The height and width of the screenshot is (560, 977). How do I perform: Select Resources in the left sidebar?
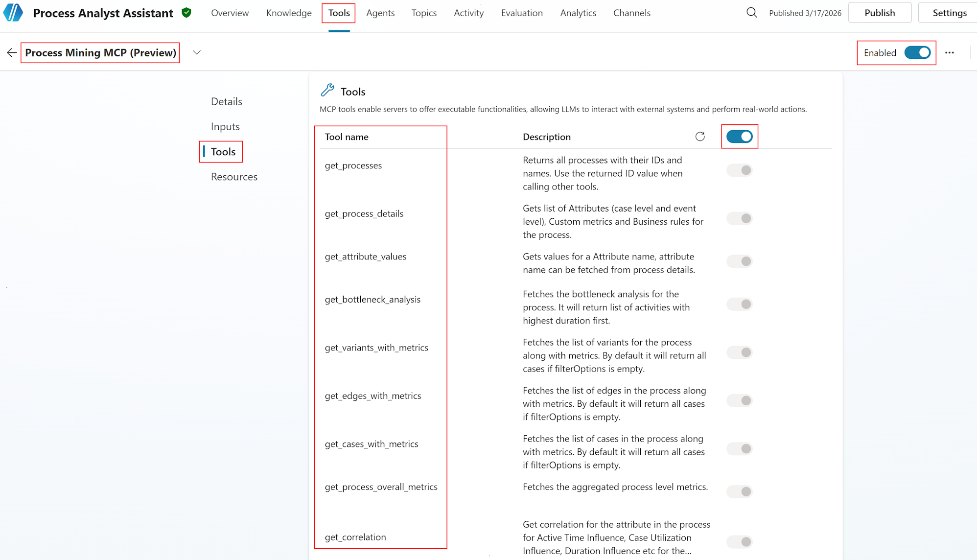click(x=234, y=177)
